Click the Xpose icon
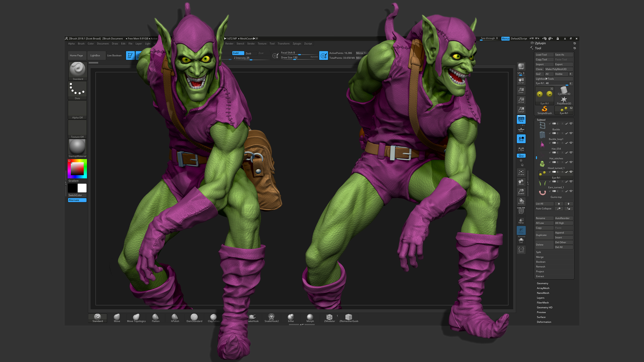644x362 pixels. click(x=521, y=250)
